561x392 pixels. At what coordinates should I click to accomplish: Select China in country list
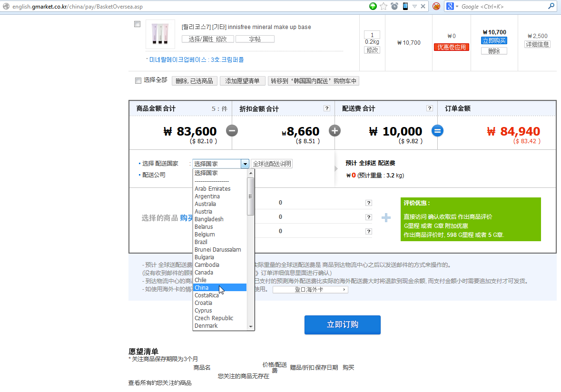pos(220,287)
